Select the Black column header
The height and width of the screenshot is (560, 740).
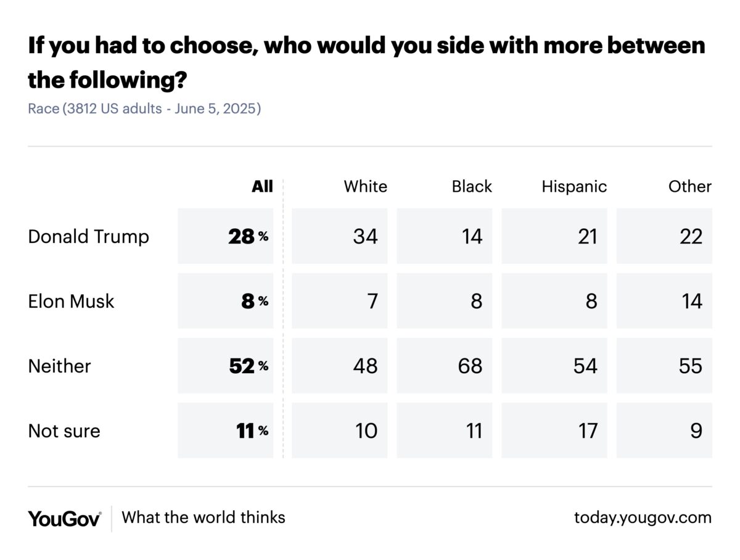[472, 187]
